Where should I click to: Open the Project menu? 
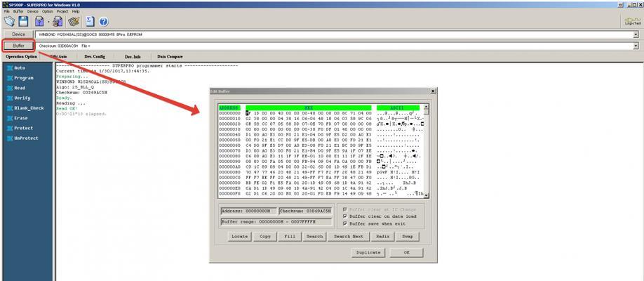click(x=62, y=11)
